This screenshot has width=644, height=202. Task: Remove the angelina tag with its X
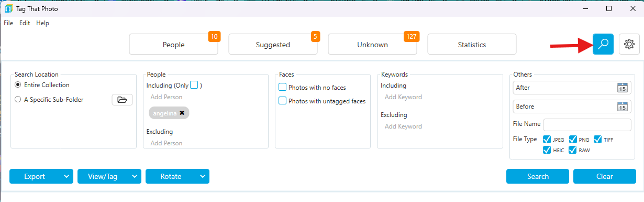pyautogui.click(x=182, y=113)
